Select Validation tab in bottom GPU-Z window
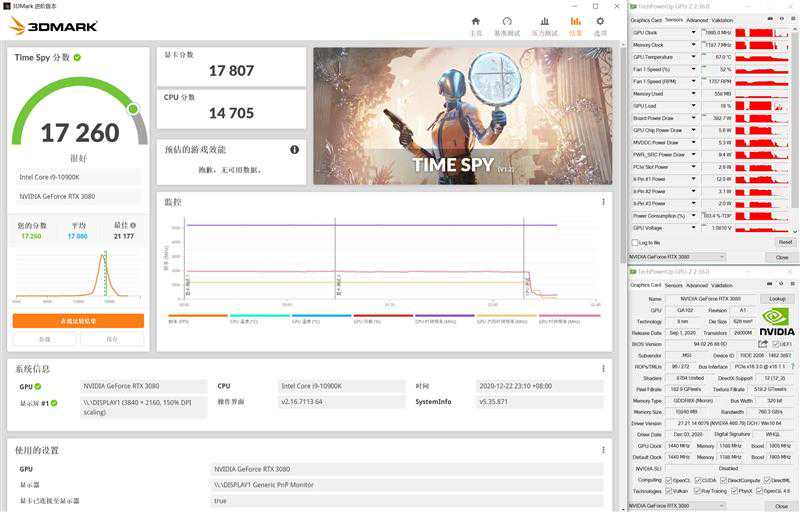The image size is (800, 512). pyautogui.click(x=722, y=285)
